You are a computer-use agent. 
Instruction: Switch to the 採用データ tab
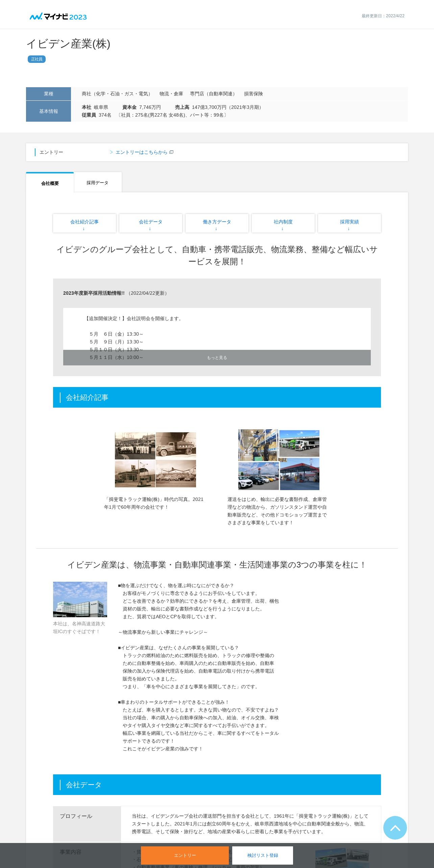[97, 183]
